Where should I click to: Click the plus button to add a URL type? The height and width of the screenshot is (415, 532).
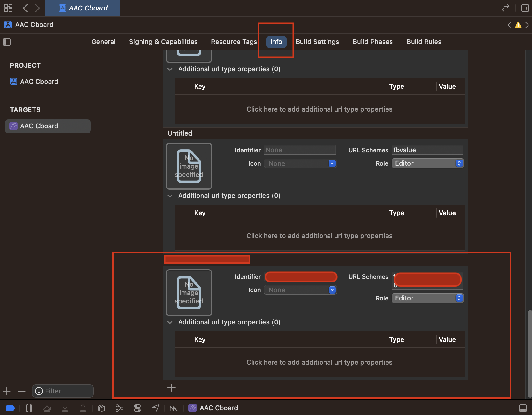tap(171, 387)
